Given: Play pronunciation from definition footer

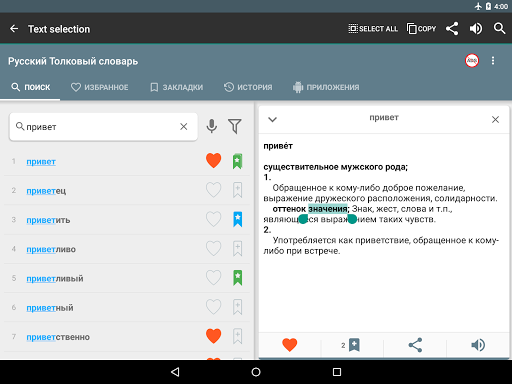Looking at the screenshot, I should tap(478, 345).
